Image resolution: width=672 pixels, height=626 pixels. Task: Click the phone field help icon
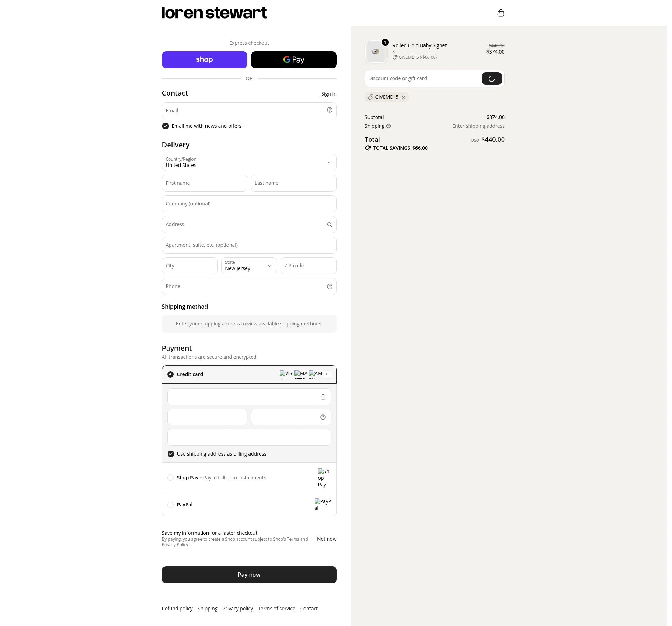click(x=329, y=287)
